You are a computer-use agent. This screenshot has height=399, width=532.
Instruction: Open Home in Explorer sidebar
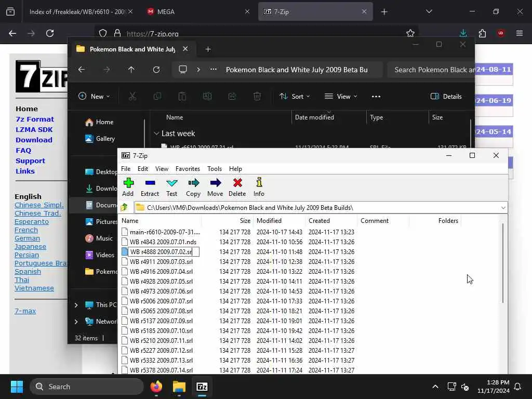pos(99,122)
